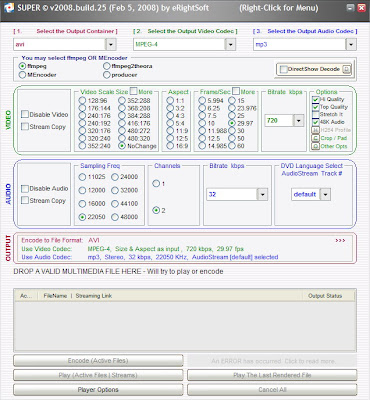Set frame rate to 29.97

(x=232, y=123)
